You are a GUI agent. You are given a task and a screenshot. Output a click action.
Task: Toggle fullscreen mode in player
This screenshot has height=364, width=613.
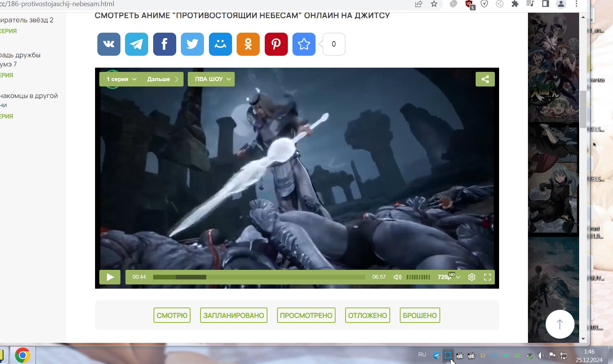point(488,277)
